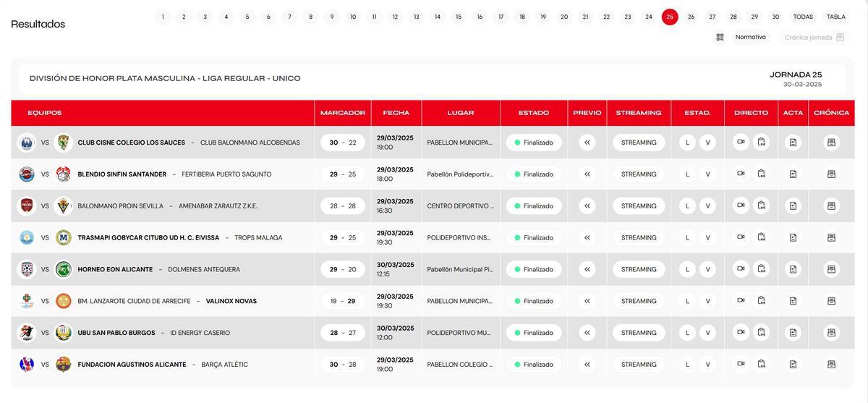Select L stats for Trasmapi Gobycar Eivissa match
Viewport: 868px width, 403px height.
[x=687, y=238]
